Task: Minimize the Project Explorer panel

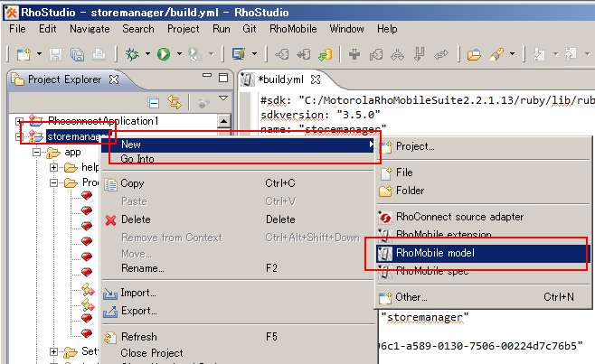Action: click(x=207, y=76)
